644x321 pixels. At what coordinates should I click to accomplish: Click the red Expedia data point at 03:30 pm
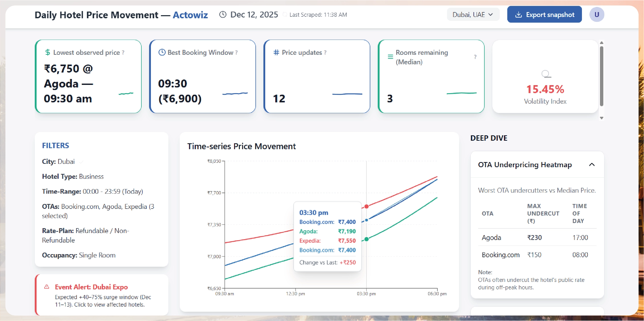click(366, 206)
